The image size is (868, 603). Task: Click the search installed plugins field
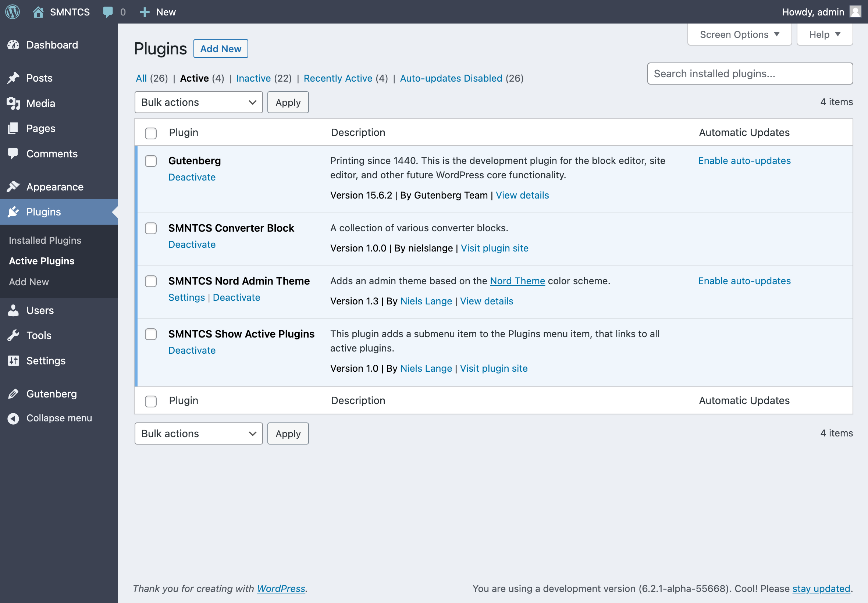(x=750, y=73)
